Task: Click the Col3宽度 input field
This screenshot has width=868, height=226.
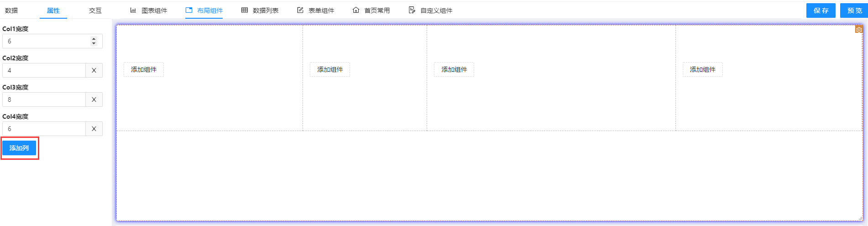Action: pos(44,100)
